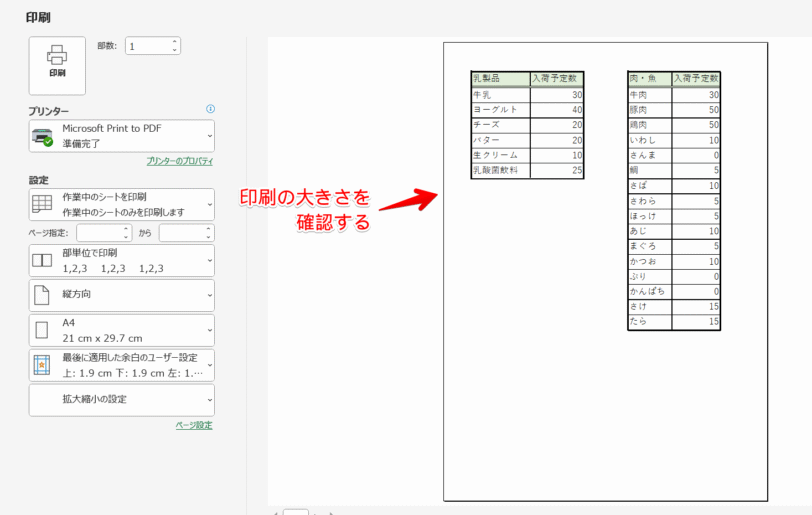Click the portrait page icon beside 縦方向

click(42, 295)
